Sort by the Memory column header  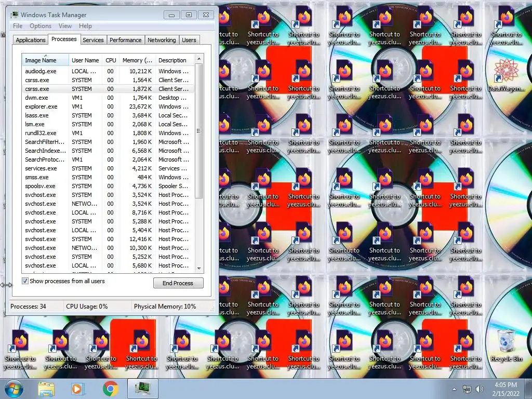[137, 60]
